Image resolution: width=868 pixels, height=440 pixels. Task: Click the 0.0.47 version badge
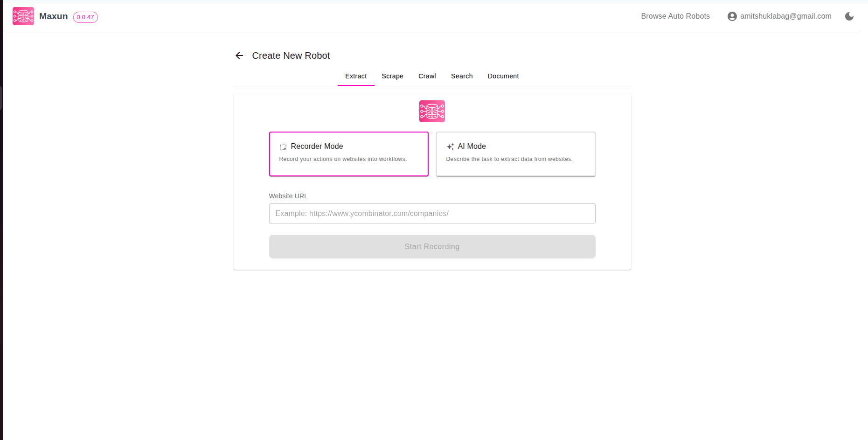(85, 17)
